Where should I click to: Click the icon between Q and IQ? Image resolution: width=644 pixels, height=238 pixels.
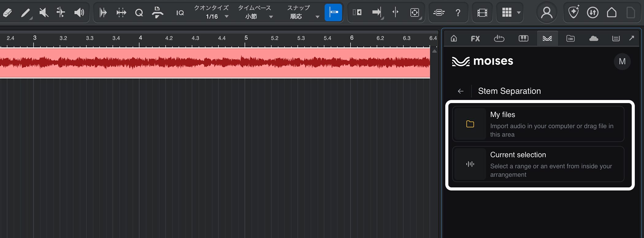157,13
